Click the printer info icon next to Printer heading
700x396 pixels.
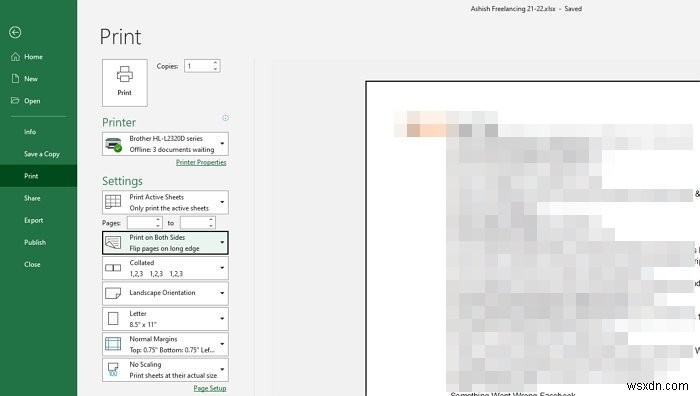point(225,118)
